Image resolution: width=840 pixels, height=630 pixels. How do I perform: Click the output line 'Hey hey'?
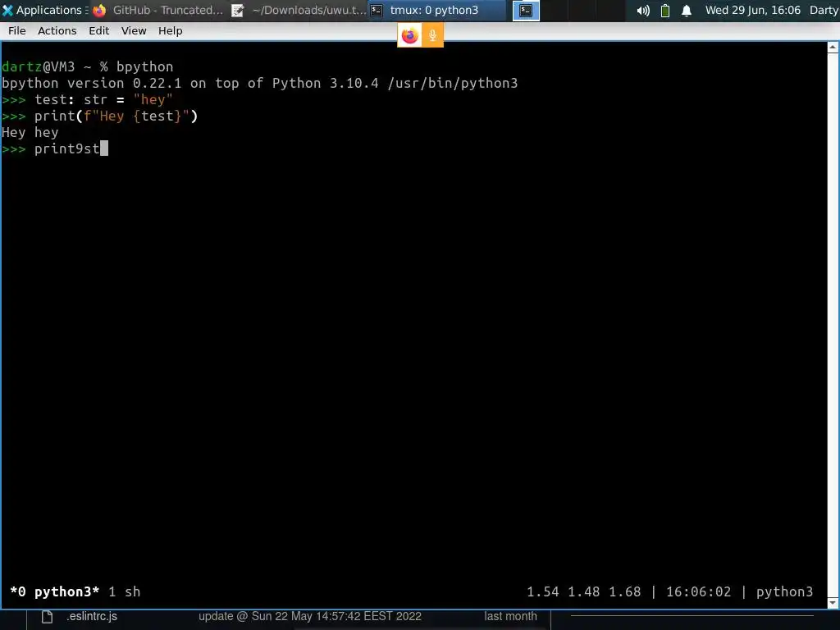pos(30,132)
